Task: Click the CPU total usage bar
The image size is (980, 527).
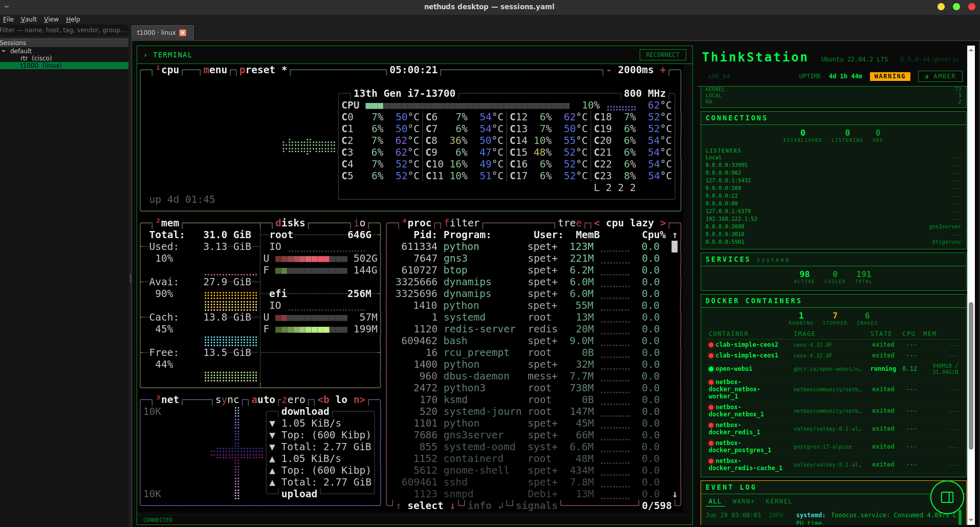Action: 467,106
